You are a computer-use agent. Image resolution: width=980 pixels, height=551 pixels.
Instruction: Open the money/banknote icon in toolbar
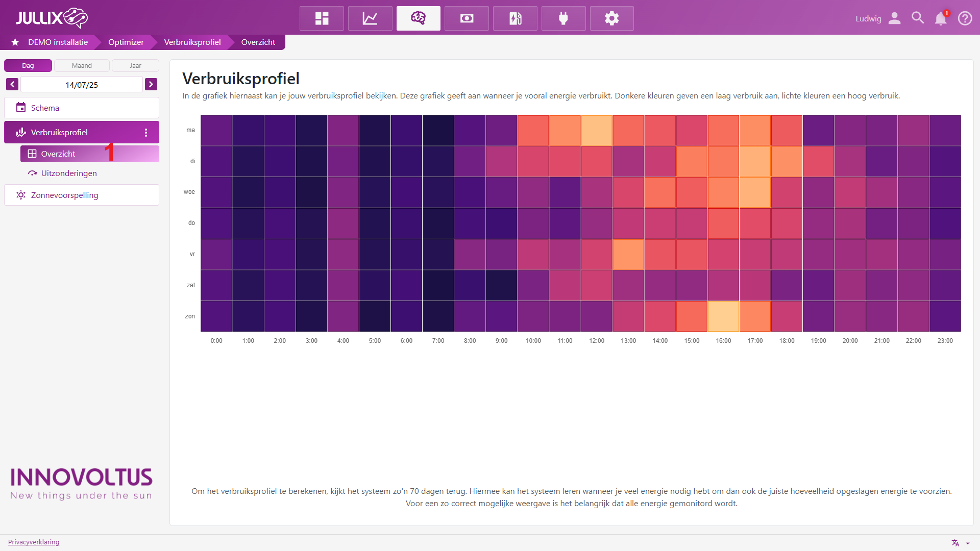click(x=467, y=18)
